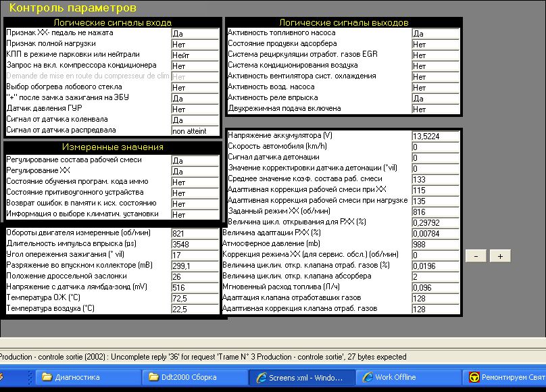Viewport: 546px width, 392px height.
Task: Click the yellow steering wheel taskbar icon
Action: pos(474,377)
